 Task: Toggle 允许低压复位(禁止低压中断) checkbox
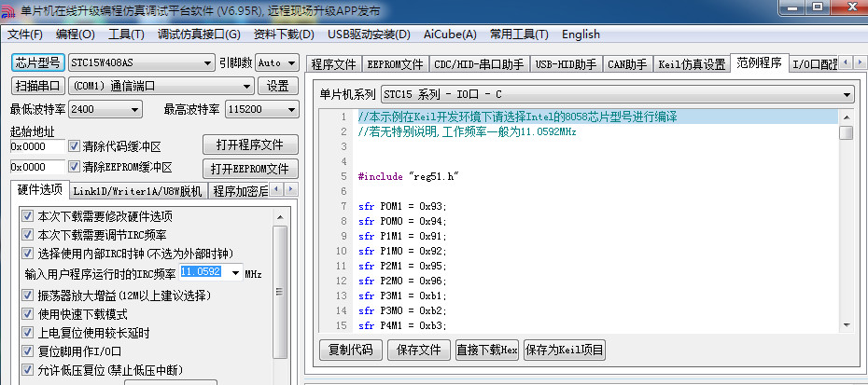click(x=27, y=369)
